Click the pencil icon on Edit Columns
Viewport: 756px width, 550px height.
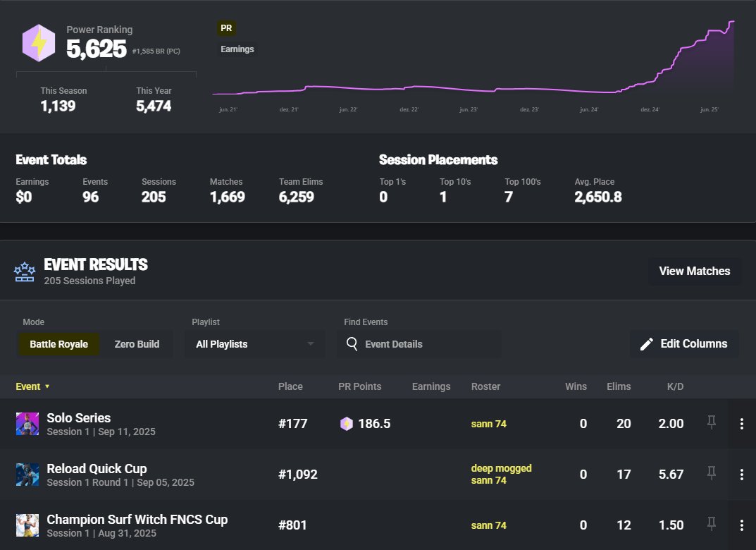pyautogui.click(x=647, y=344)
